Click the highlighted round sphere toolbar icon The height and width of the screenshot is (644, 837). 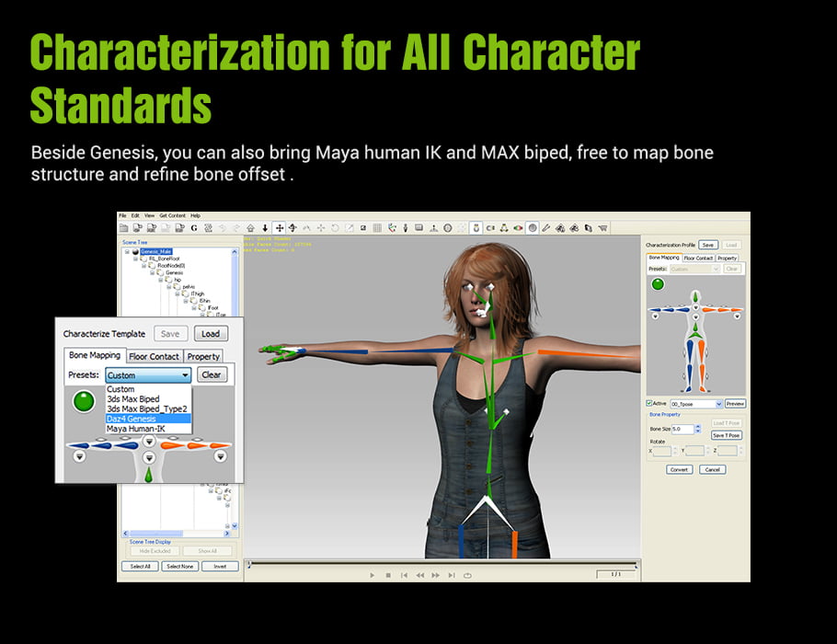tap(533, 228)
